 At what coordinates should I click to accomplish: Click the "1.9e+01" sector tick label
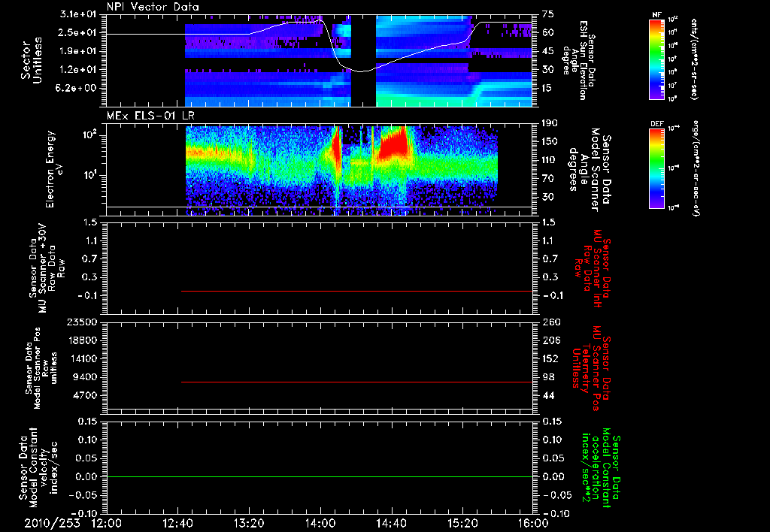78,51
